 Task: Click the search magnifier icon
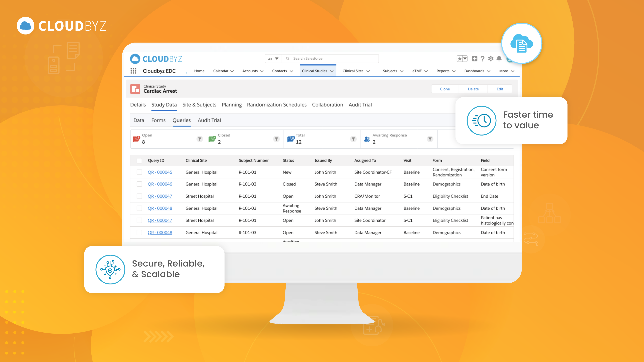288,58
